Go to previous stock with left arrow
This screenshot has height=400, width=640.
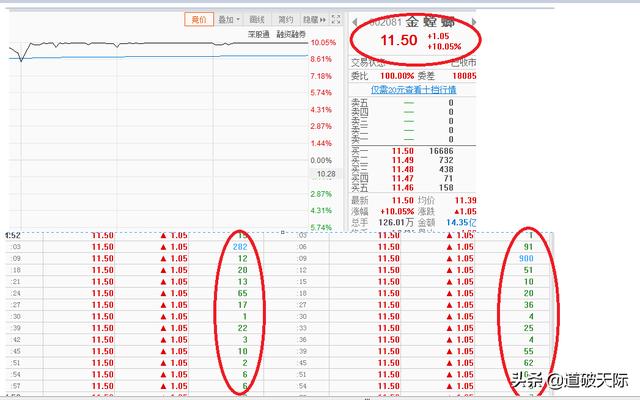(x=355, y=22)
